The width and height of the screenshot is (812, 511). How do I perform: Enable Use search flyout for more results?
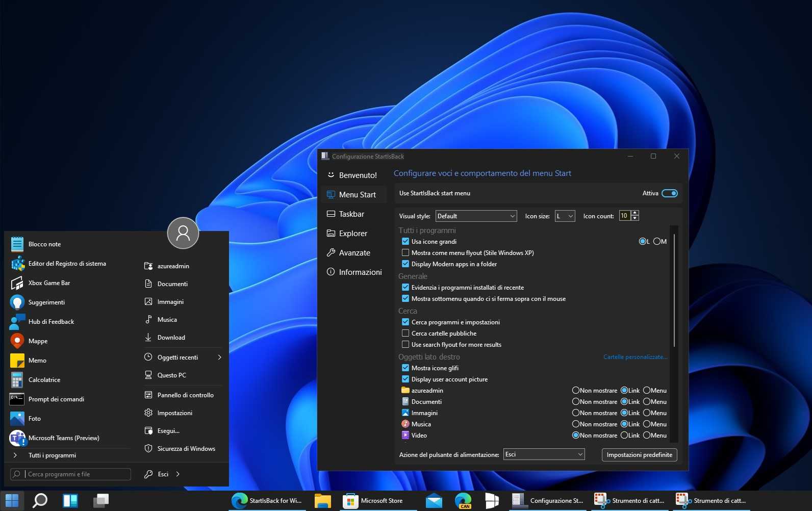405,345
